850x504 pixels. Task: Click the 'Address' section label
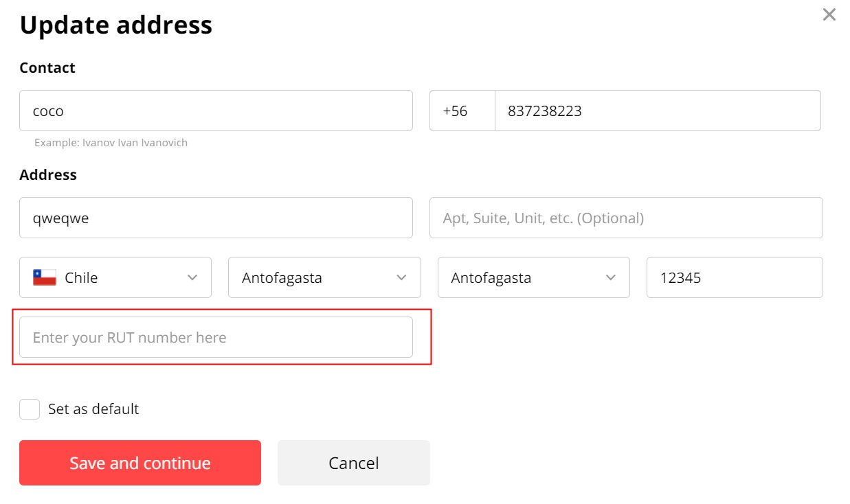click(x=48, y=175)
